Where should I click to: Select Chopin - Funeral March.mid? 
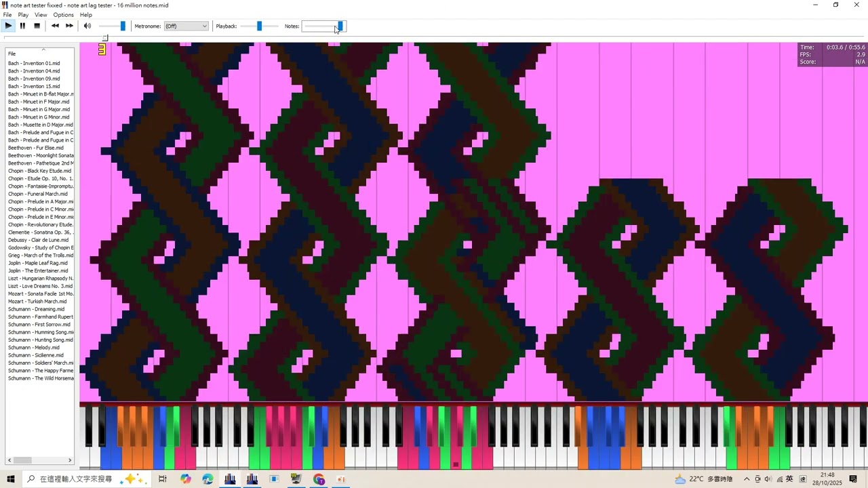point(38,194)
